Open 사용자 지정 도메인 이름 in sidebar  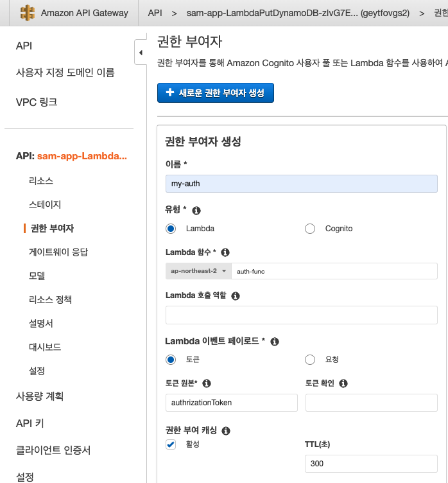tap(65, 73)
